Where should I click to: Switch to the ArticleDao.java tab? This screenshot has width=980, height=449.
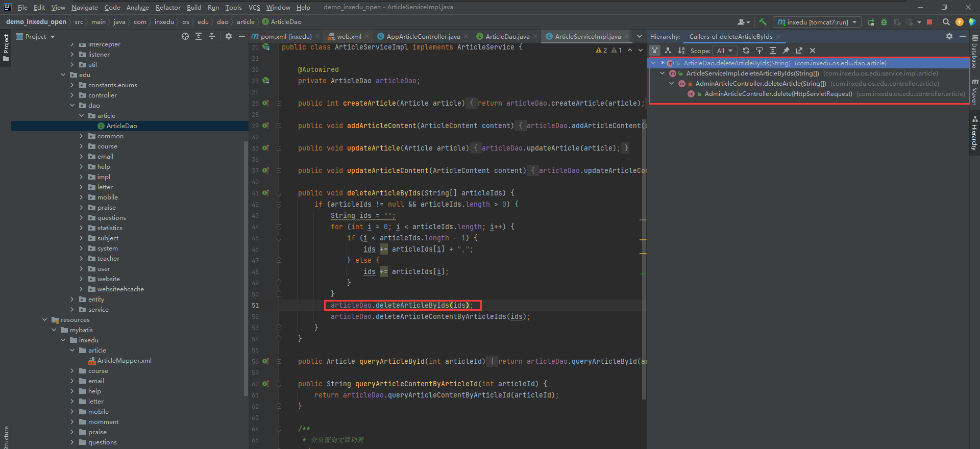click(x=507, y=36)
